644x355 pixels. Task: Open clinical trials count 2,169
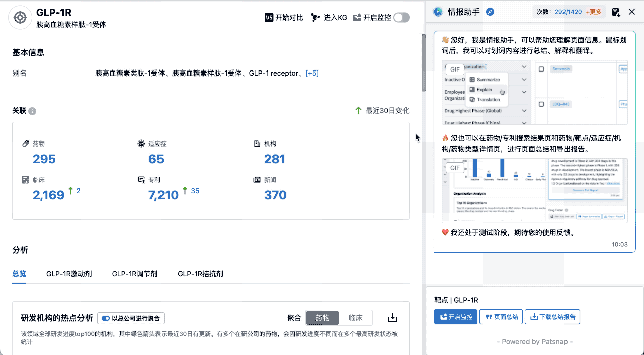click(x=48, y=195)
